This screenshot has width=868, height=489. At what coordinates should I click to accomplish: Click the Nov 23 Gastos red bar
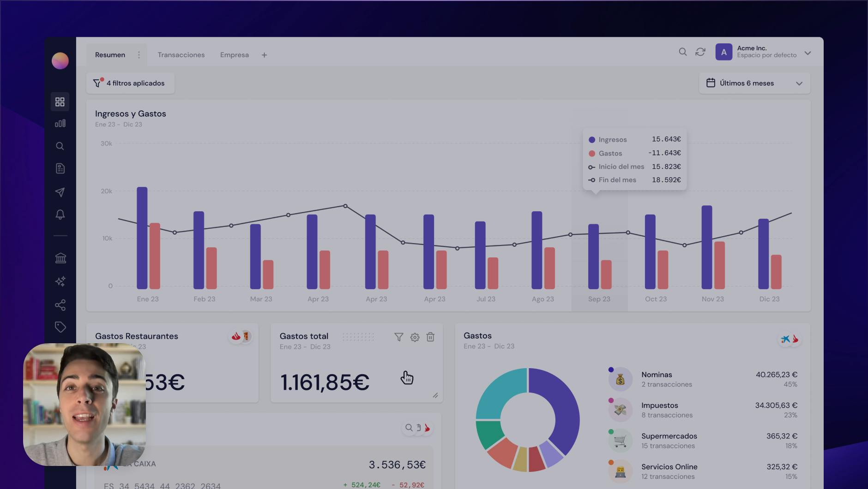tap(719, 265)
